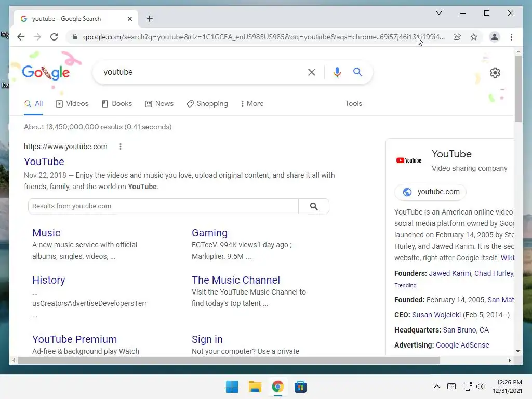Open the Music sitelink

[x=46, y=233]
